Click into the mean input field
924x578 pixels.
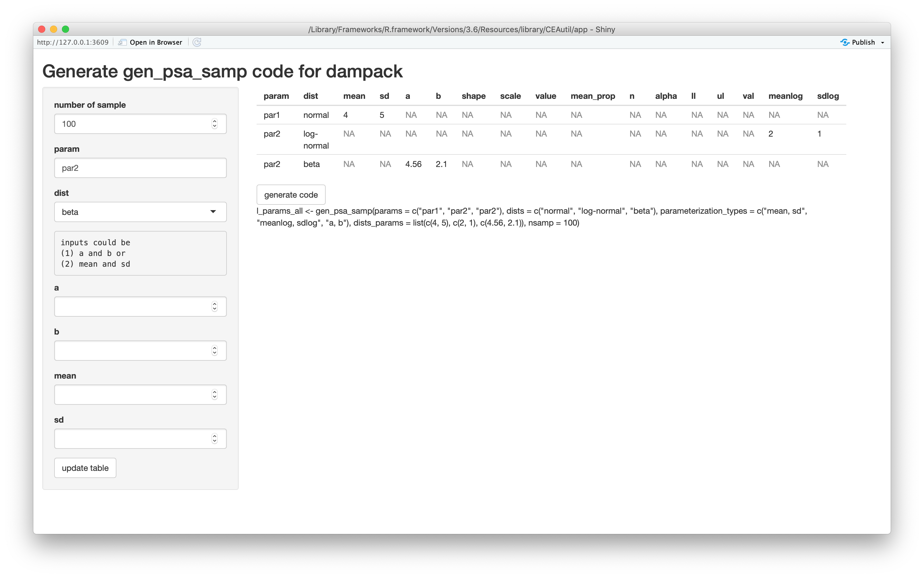click(x=132, y=394)
